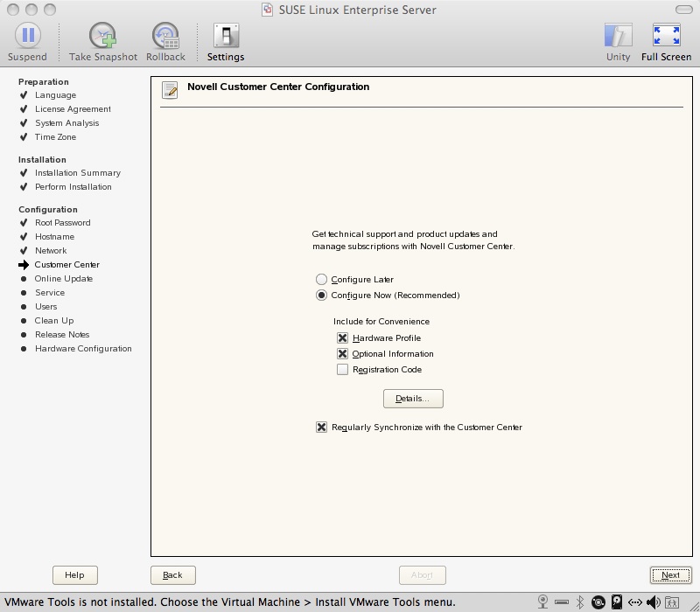
Task: Select Configure Now (Recommended) option
Action: (321, 296)
